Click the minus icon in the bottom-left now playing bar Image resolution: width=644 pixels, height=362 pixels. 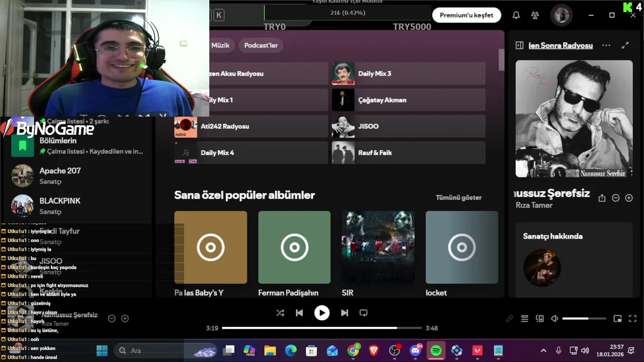(112, 318)
